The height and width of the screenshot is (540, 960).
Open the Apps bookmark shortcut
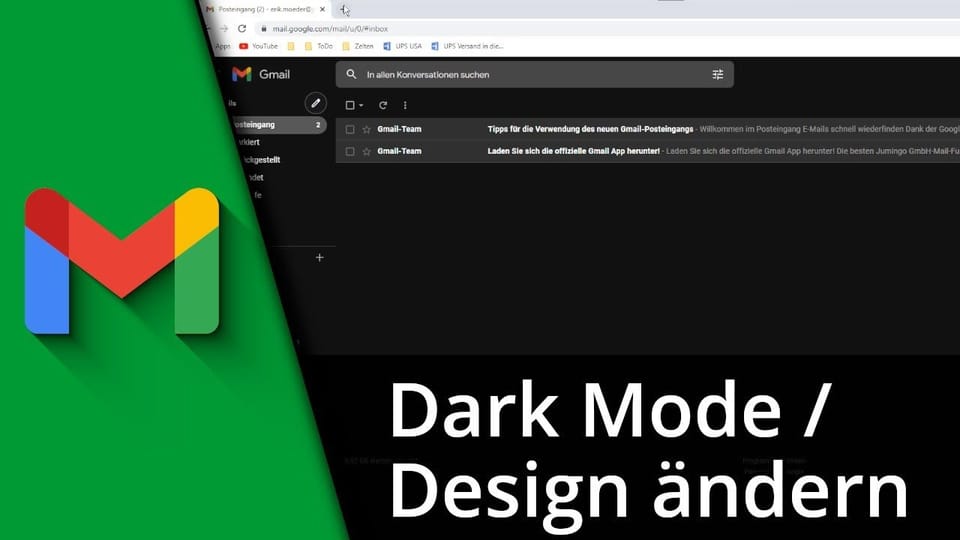click(x=223, y=46)
